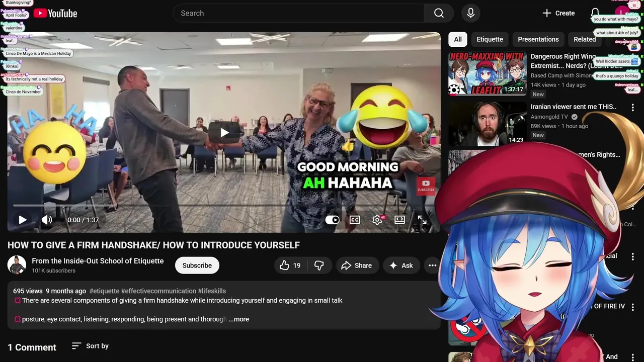
Task: Open Asmongold TV channel name
Action: pyautogui.click(x=549, y=117)
